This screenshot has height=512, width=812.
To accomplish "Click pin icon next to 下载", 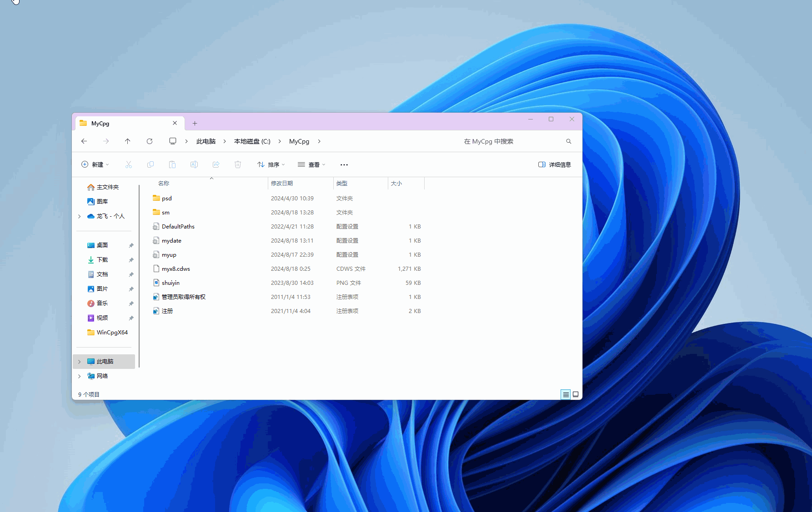I will coord(131,260).
